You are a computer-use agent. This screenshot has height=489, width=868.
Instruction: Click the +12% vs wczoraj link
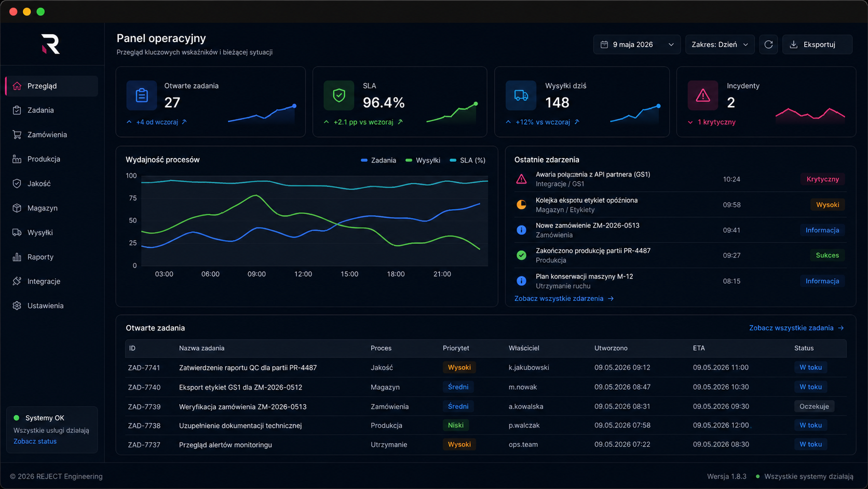[x=542, y=122]
